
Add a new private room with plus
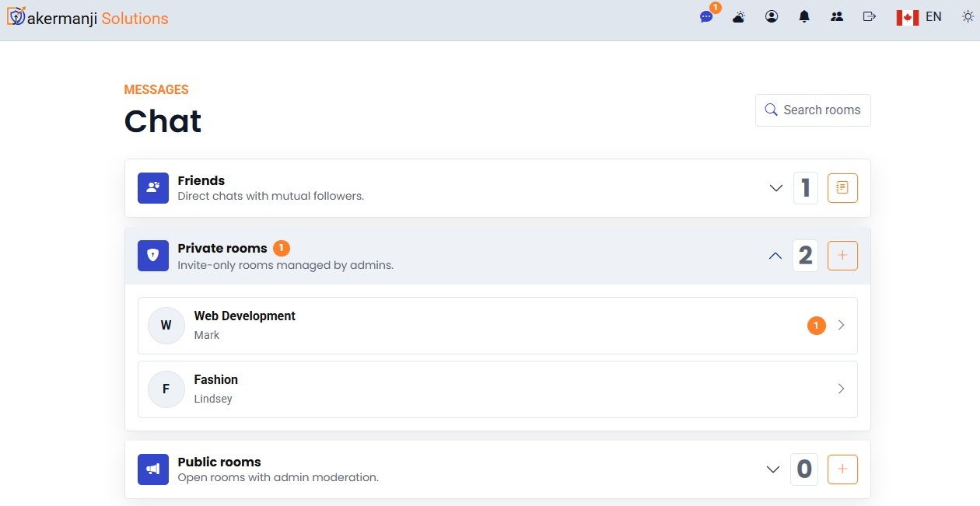(842, 256)
